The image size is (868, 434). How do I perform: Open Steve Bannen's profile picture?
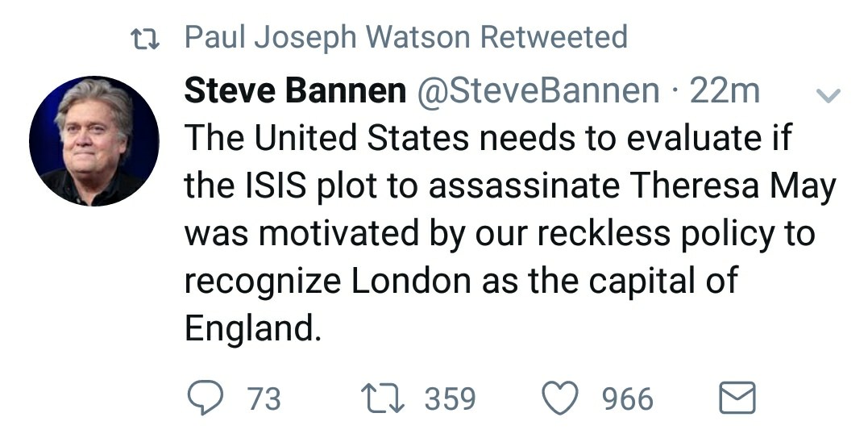93,141
